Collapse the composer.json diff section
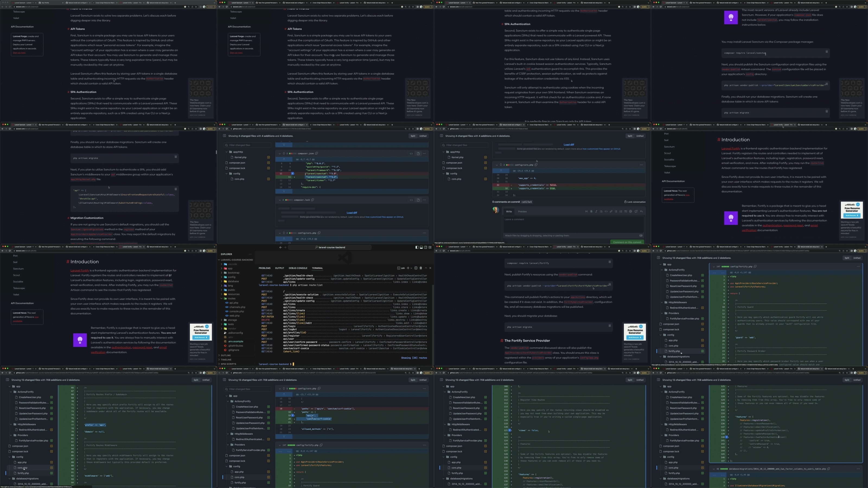The image size is (868, 488). pos(279,153)
